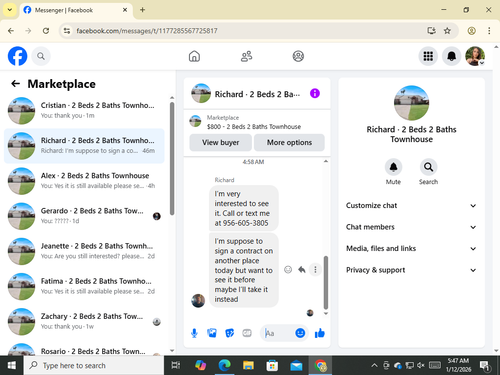This screenshot has height=375, width=500.
Task: Open Fatima's townhouse conversation
Action: coord(84,286)
